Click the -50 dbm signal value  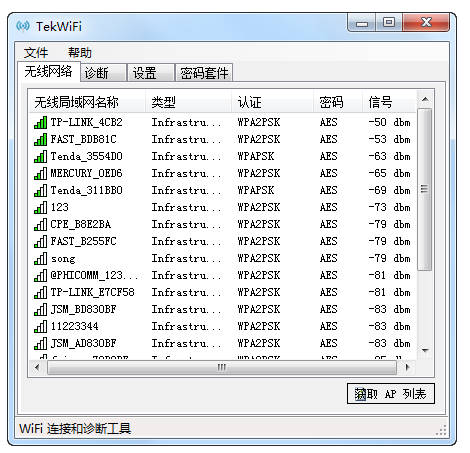point(389,122)
